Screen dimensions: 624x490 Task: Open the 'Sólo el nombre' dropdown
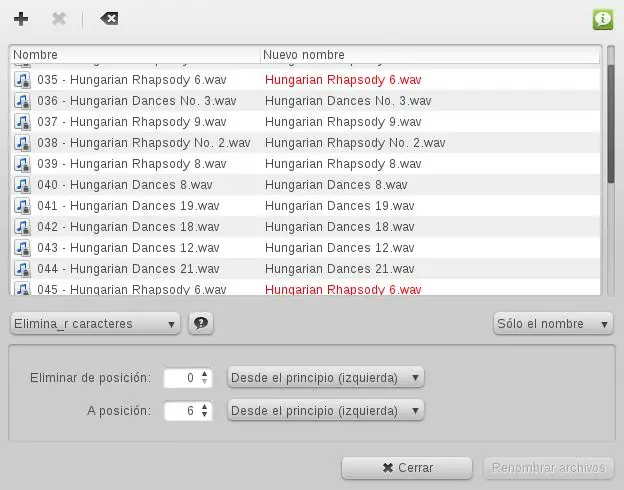pos(553,324)
